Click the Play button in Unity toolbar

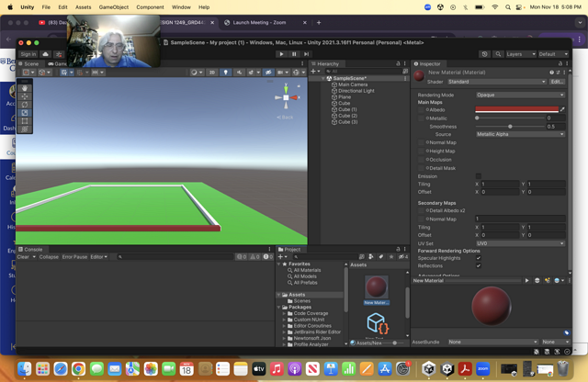pos(281,54)
